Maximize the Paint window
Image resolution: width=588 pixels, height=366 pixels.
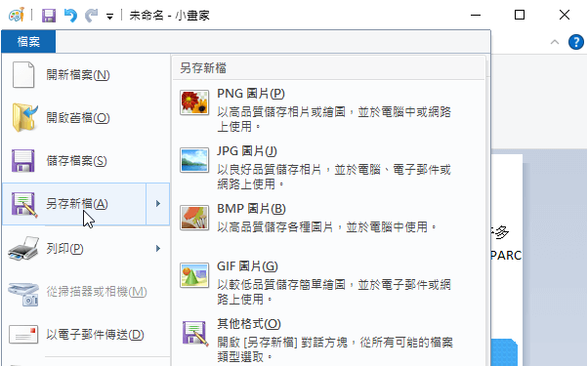[x=520, y=15]
